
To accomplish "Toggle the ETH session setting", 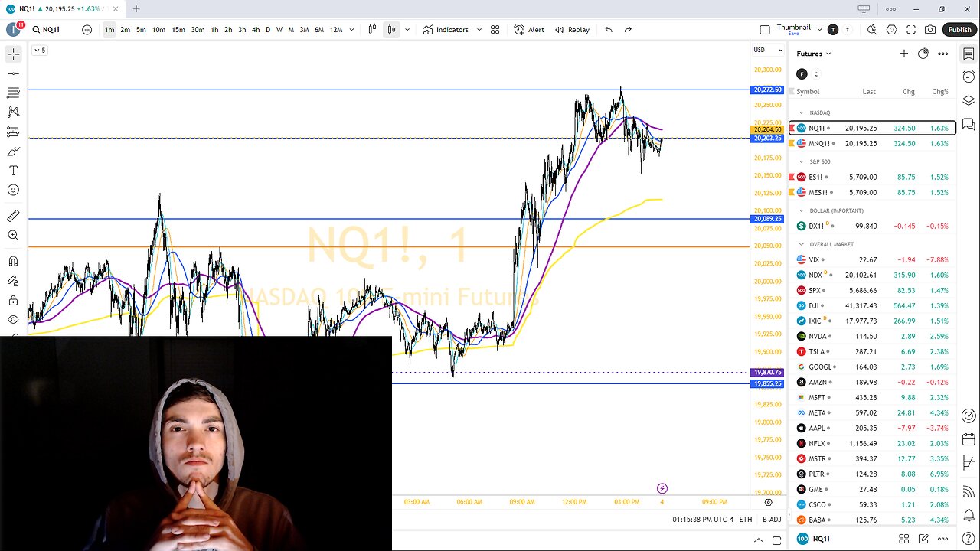I will click(x=745, y=520).
